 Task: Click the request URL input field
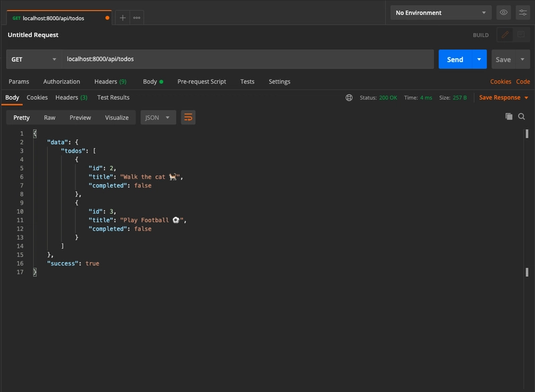click(247, 60)
